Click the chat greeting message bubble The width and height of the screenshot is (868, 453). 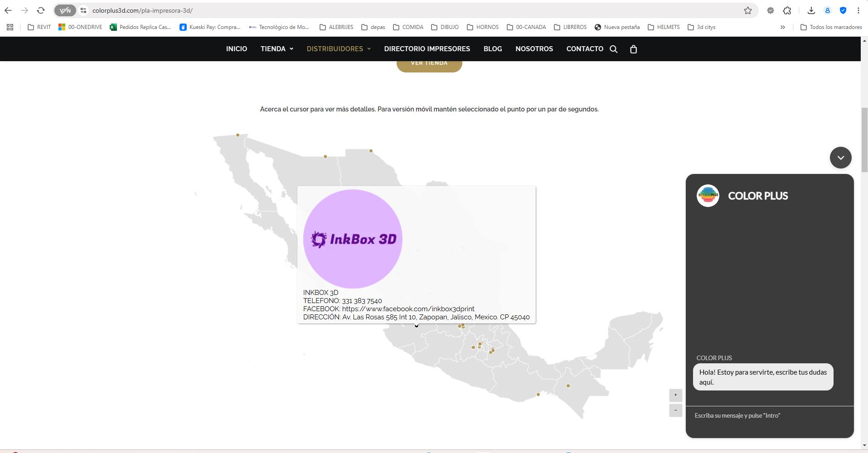[x=763, y=377]
